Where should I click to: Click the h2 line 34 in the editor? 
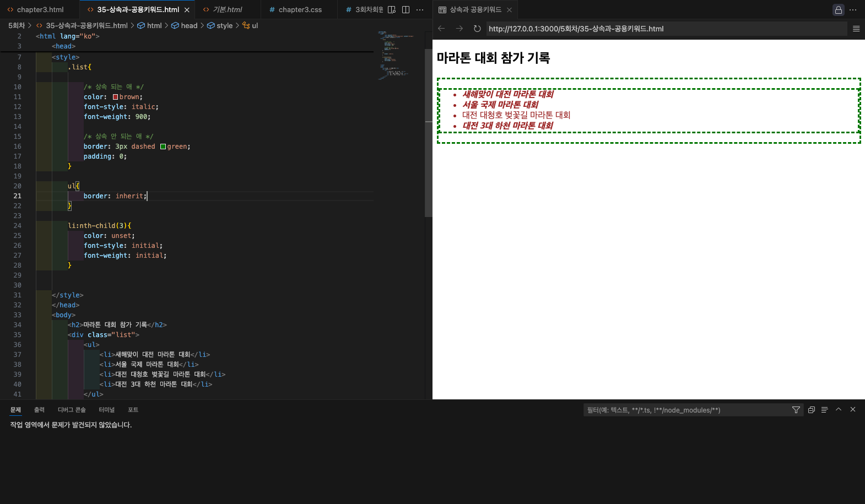(117, 325)
